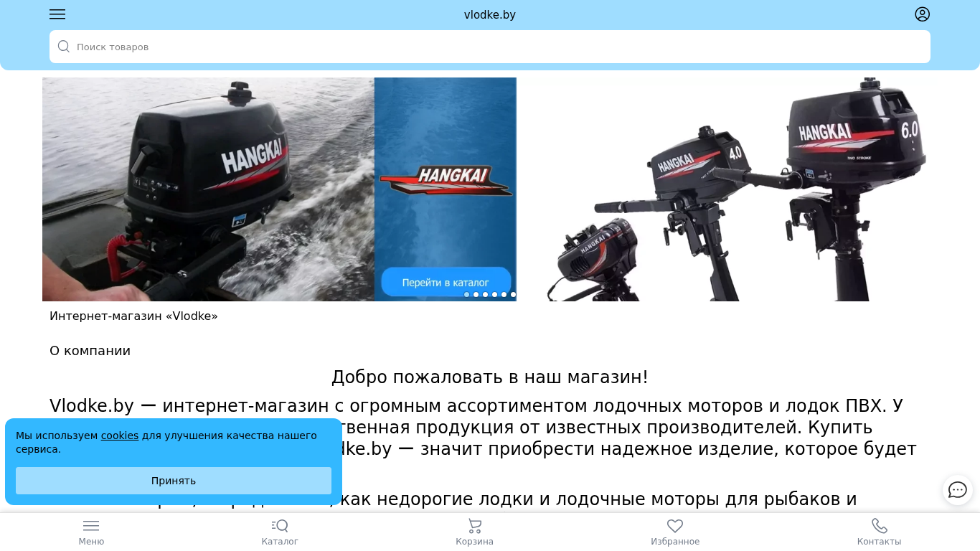This screenshot has width=980, height=551.
Task: Open Контакты phone icon
Action: (879, 532)
